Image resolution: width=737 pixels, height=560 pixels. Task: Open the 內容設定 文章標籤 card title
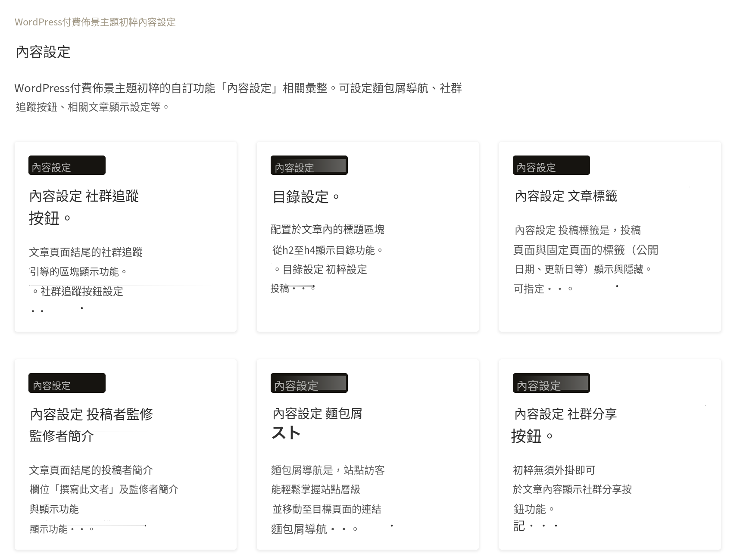pyautogui.click(x=566, y=196)
